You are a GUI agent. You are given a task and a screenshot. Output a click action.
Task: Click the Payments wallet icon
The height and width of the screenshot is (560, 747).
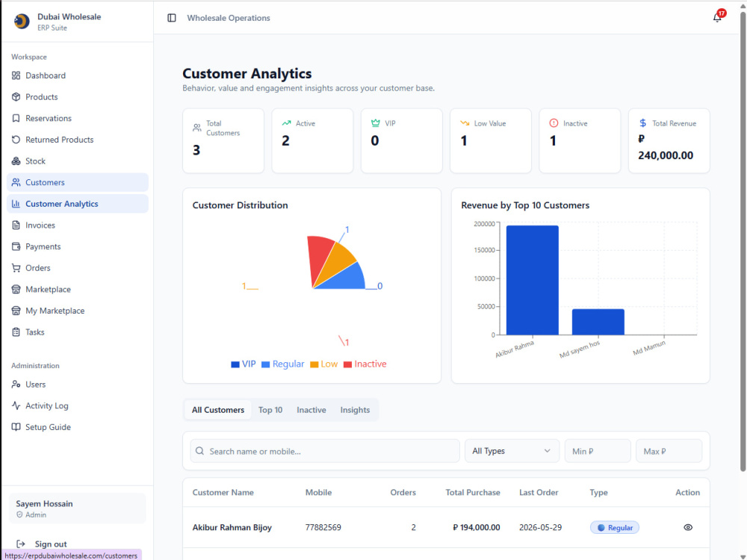[x=16, y=246]
